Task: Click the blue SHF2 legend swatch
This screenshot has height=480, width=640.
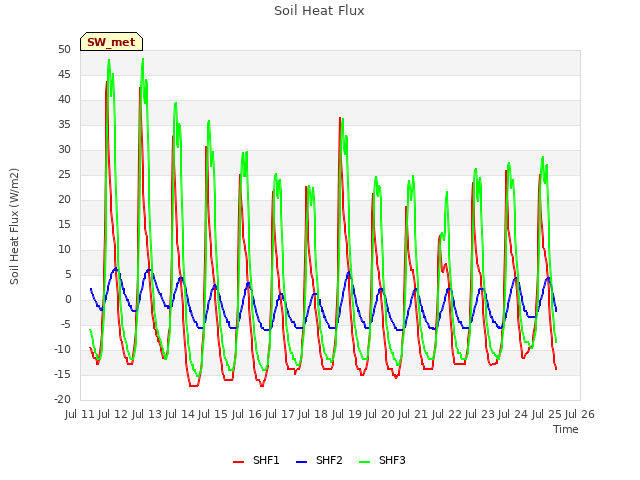Action: (301, 462)
